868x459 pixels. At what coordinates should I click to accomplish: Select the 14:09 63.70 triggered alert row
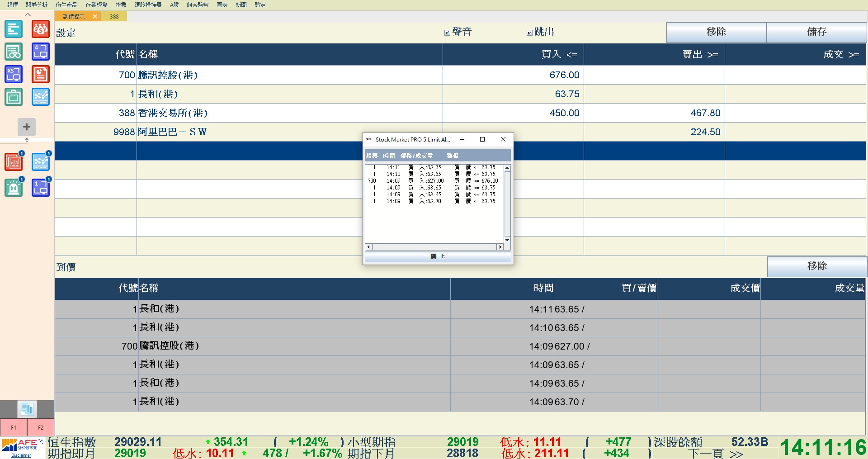460,402
